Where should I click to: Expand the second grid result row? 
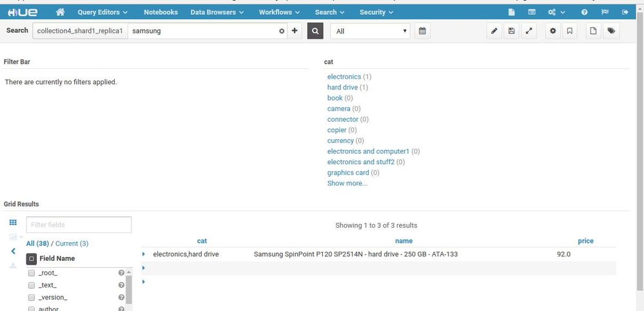click(143, 268)
